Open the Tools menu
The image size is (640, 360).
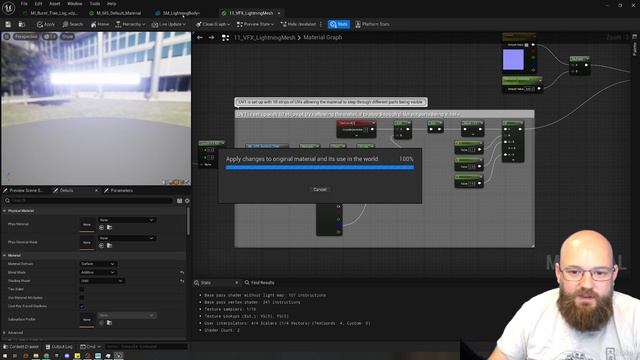coord(95,4)
